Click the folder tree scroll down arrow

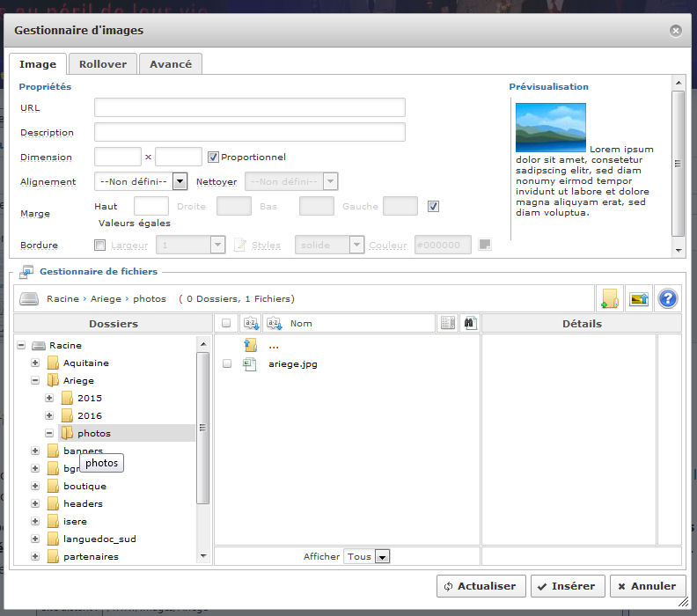coord(203,556)
